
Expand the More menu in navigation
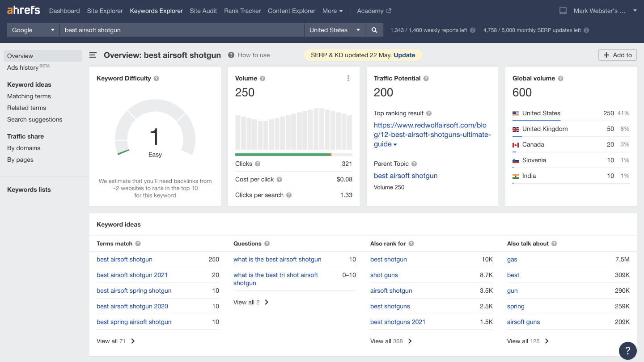click(333, 11)
